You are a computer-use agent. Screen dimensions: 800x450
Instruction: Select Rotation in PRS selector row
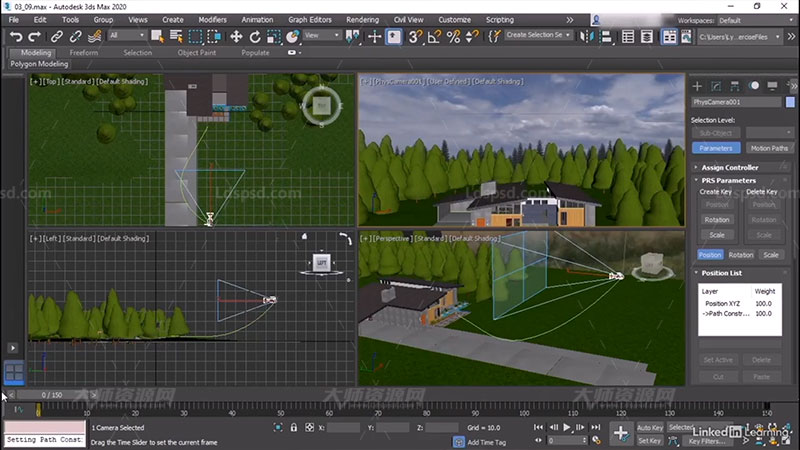[x=740, y=255]
